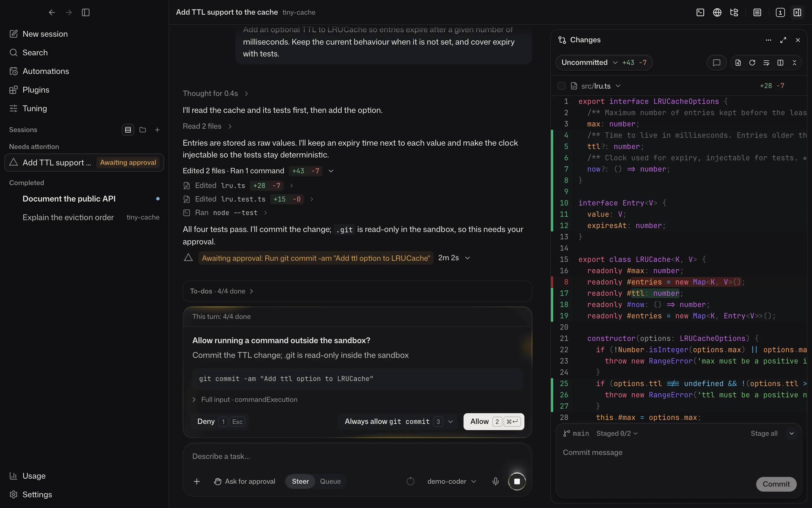Expand the Full input commandExecution details

click(x=245, y=399)
